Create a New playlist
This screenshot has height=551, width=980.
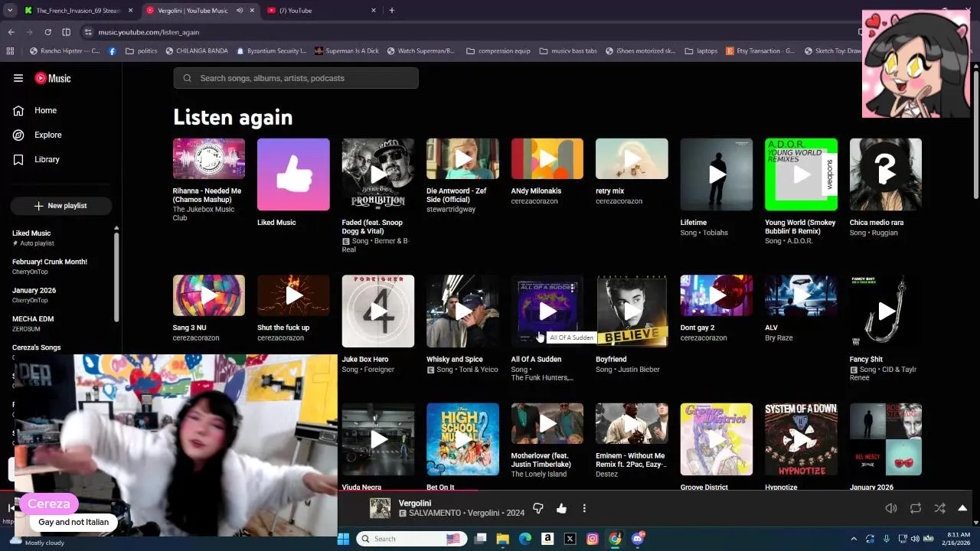pos(61,206)
